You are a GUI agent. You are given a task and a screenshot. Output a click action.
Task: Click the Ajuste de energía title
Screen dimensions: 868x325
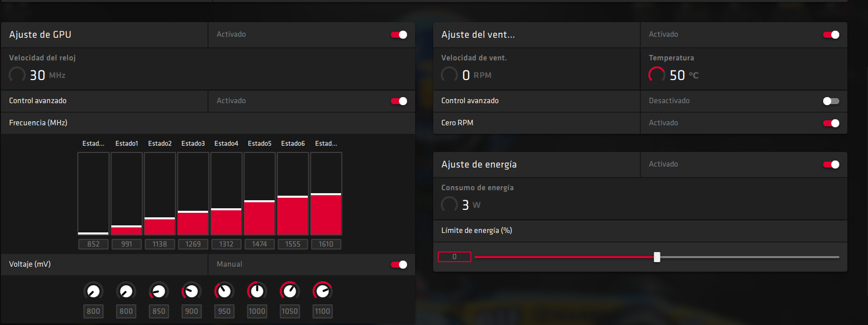point(479,165)
